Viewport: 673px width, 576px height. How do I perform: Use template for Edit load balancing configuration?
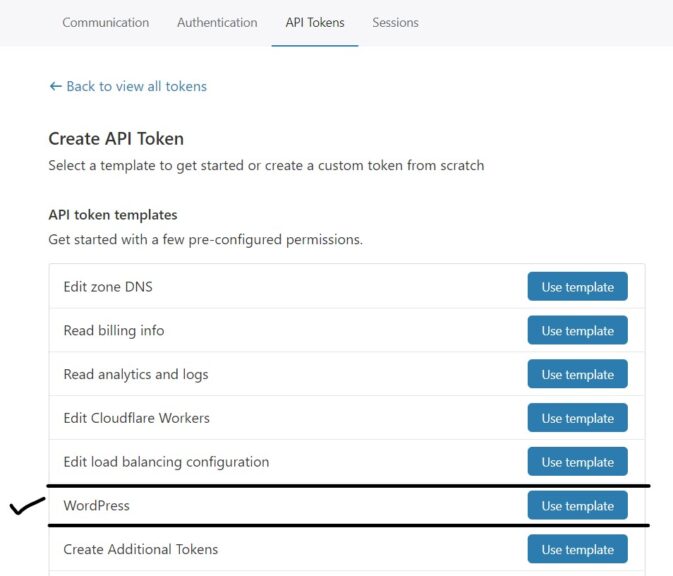(x=577, y=461)
